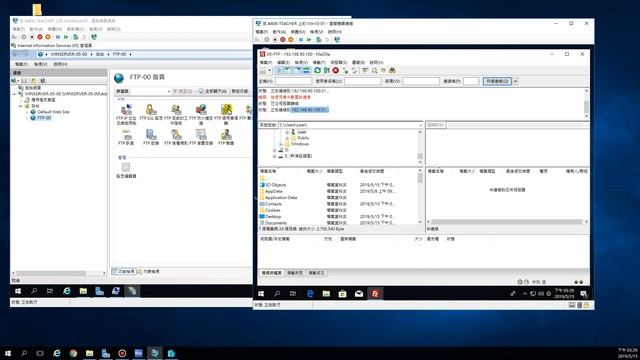The width and height of the screenshot is (640, 360).
Task: Click FileZilla disconnect icon
Action: [x=345, y=71]
